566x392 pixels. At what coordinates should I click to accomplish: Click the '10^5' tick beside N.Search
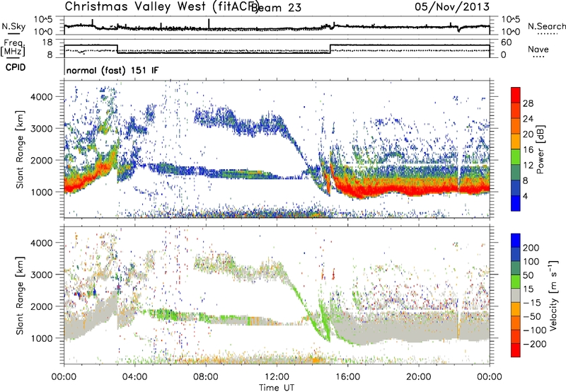(x=511, y=20)
